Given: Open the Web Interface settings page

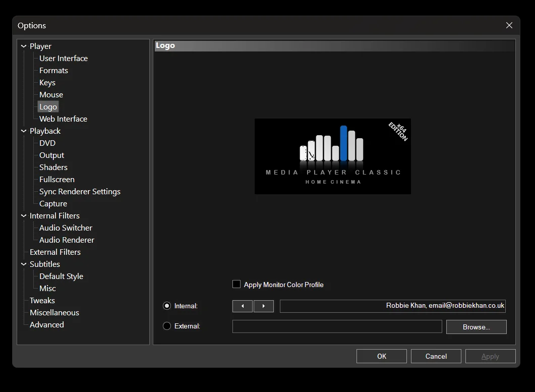Looking at the screenshot, I should point(63,119).
